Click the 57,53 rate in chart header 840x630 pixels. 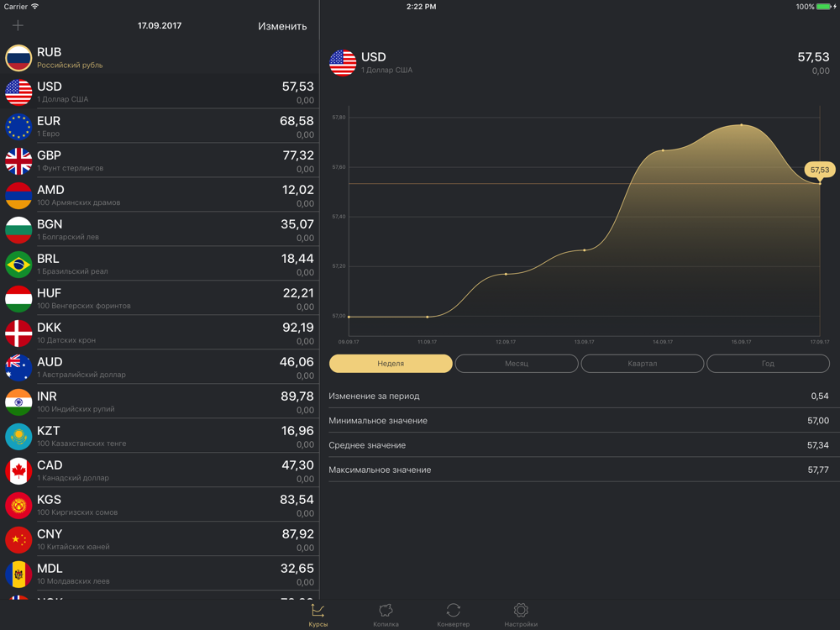tap(813, 57)
